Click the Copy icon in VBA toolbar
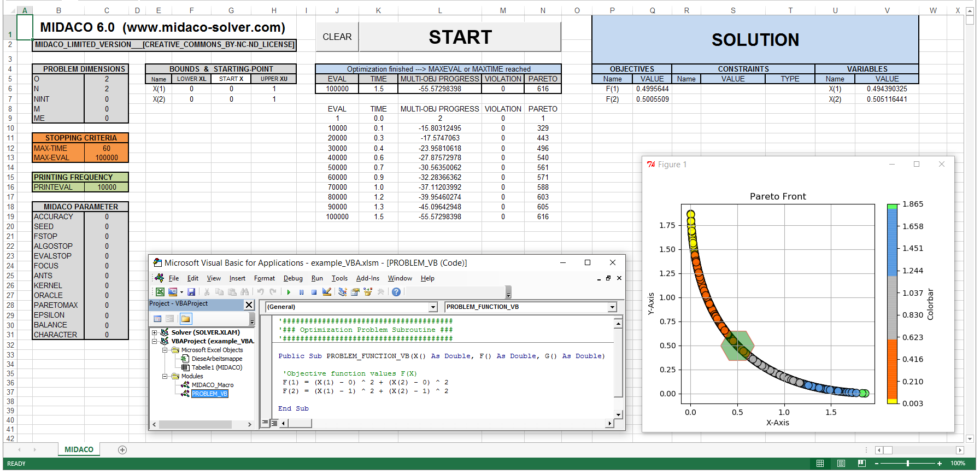This screenshot has width=980, height=474. 220,292
